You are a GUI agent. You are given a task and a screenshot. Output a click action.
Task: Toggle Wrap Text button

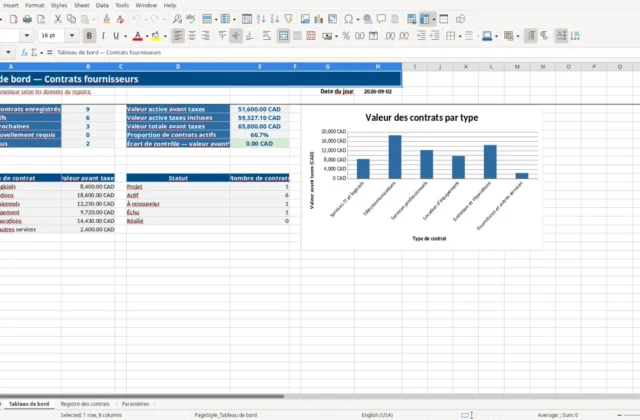267,36
